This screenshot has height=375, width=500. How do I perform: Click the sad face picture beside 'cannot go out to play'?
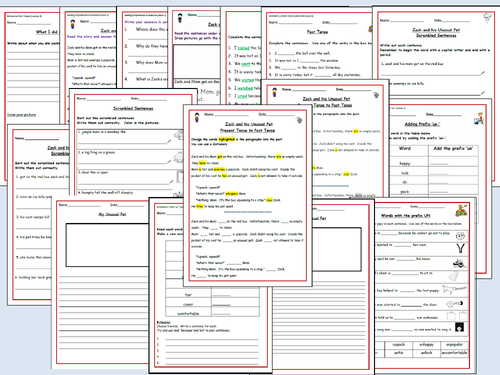point(460,236)
